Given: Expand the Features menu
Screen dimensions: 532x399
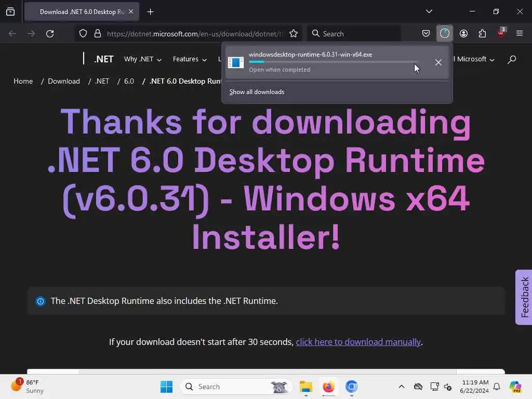Looking at the screenshot, I should [190, 59].
